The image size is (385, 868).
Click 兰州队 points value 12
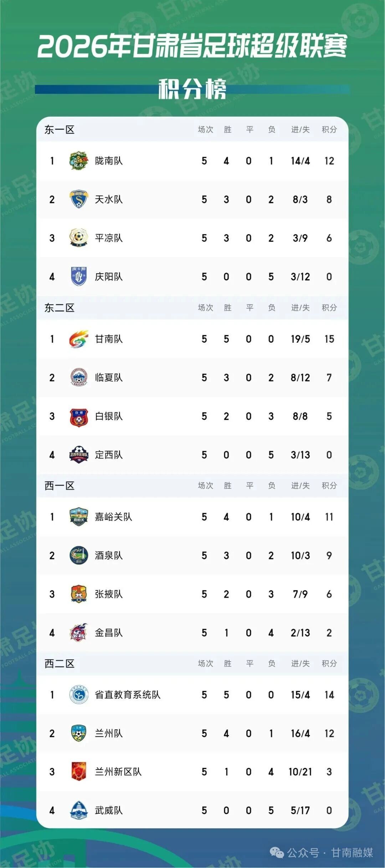pos(329,733)
